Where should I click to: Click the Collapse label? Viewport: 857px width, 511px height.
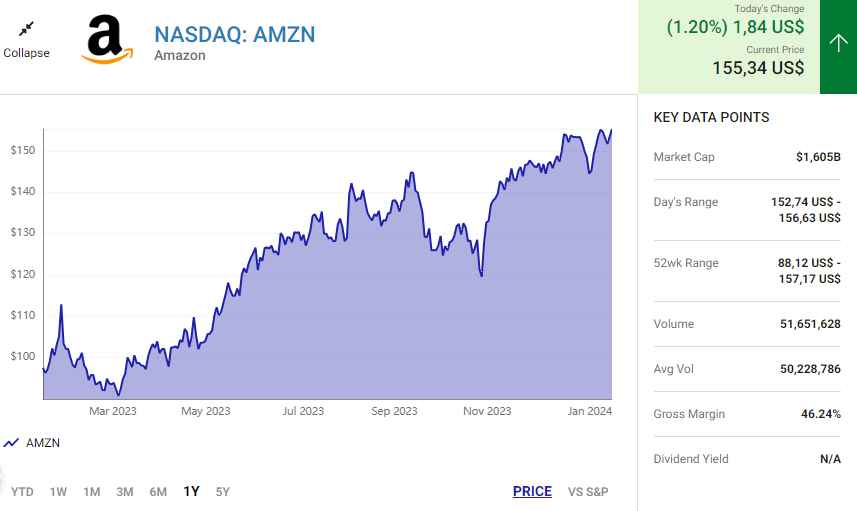(26, 53)
